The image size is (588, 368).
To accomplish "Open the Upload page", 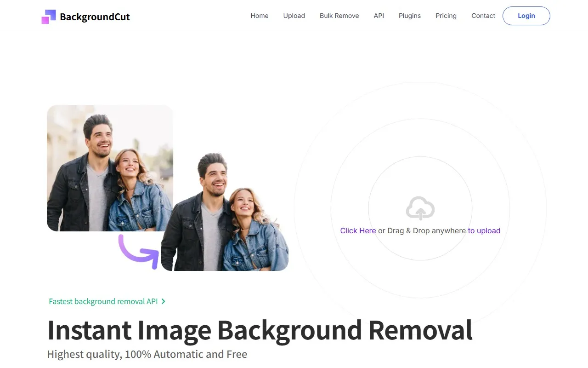I will (294, 16).
